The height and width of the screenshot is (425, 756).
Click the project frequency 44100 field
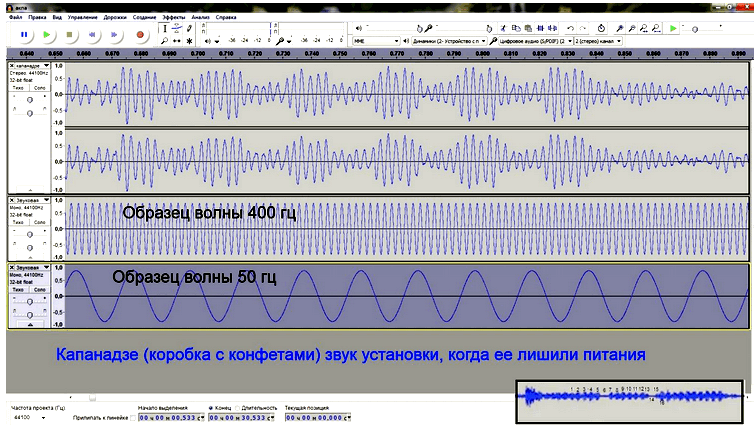pyautogui.click(x=30, y=418)
